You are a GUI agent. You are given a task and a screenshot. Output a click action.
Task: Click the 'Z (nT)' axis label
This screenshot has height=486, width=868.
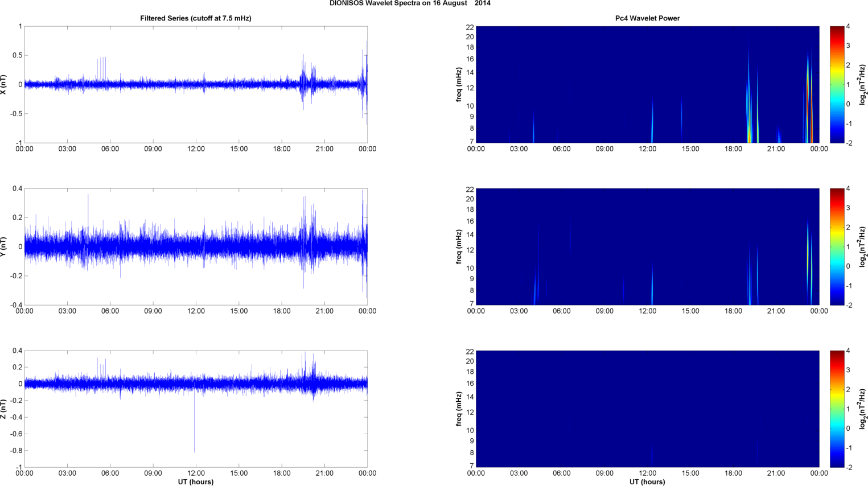[4, 409]
